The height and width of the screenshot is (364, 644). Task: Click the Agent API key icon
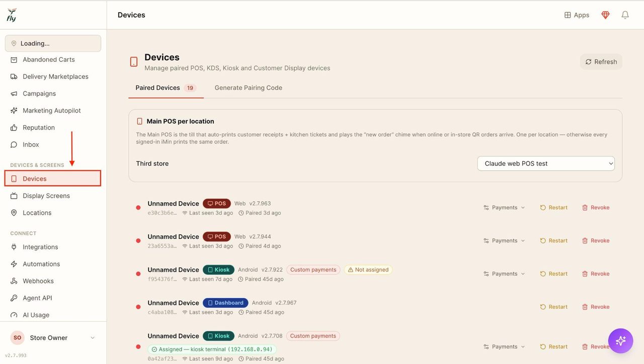click(14, 299)
